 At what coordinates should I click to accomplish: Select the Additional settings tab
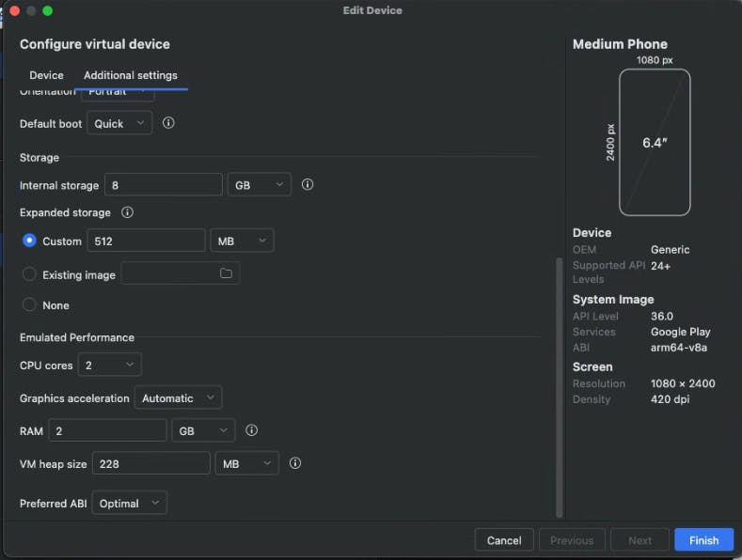(131, 75)
